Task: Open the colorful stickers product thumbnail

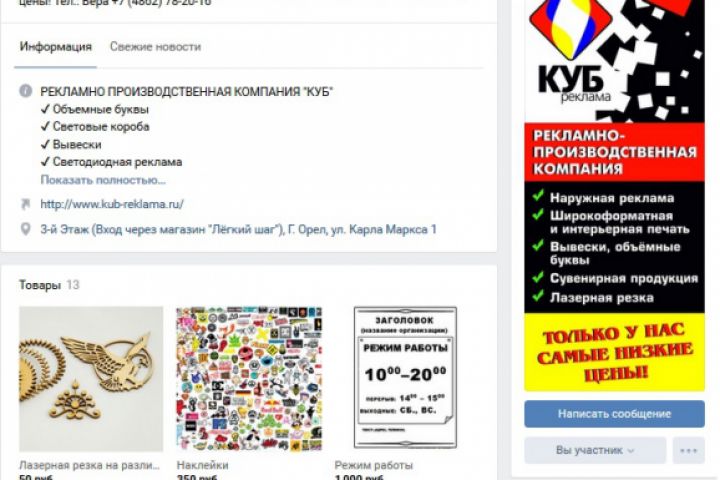Action: 249,379
